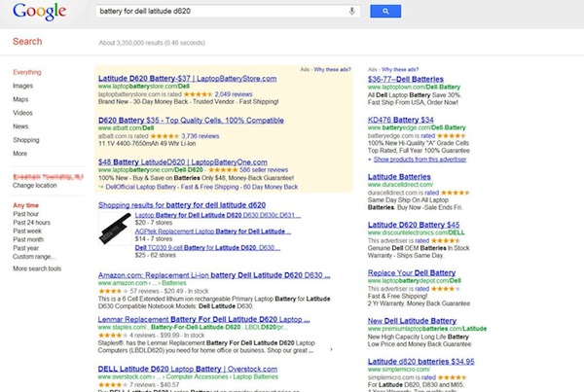Switch to Shopping results

tap(25, 140)
